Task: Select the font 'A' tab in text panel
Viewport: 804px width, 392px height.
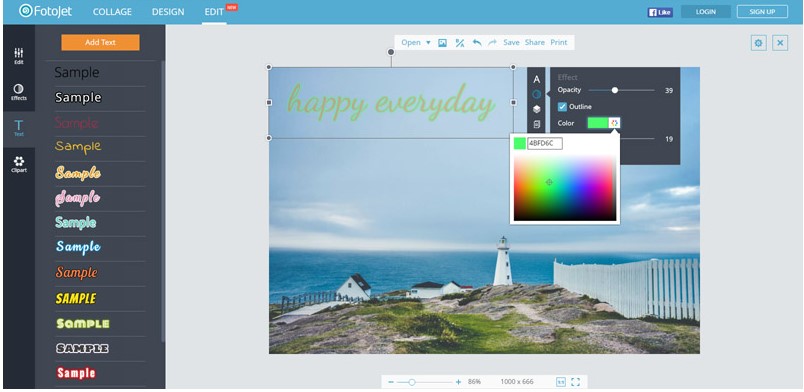Action: pos(536,80)
